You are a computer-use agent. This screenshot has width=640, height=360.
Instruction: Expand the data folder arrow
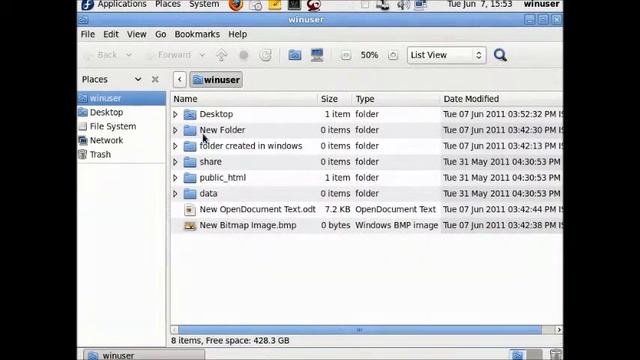(x=175, y=194)
